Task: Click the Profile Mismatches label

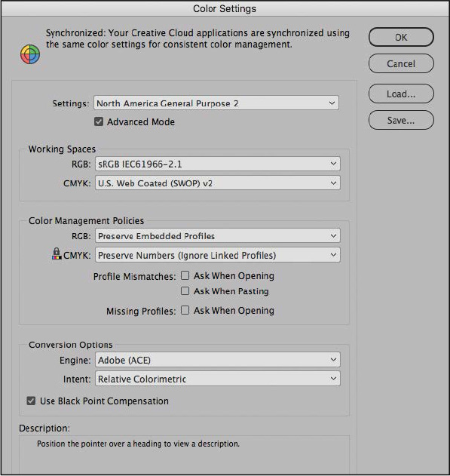Action: 134,277
